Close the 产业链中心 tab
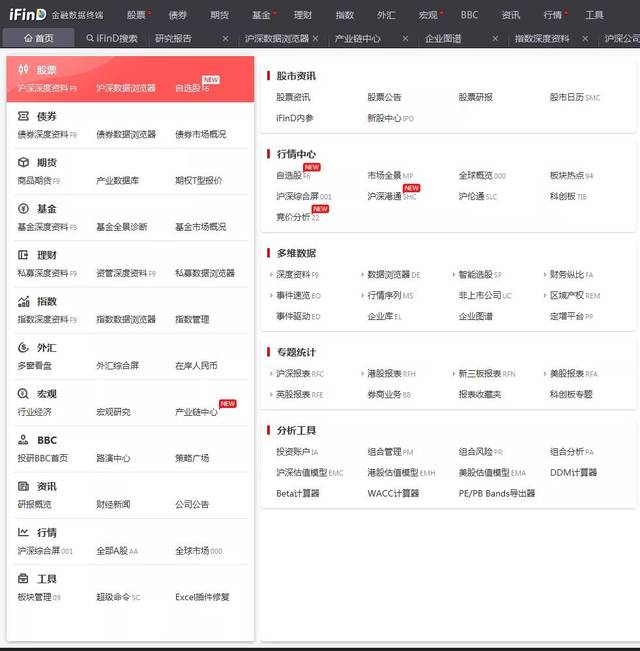The height and width of the screenshot is (651, 640). tap(405, 39)
